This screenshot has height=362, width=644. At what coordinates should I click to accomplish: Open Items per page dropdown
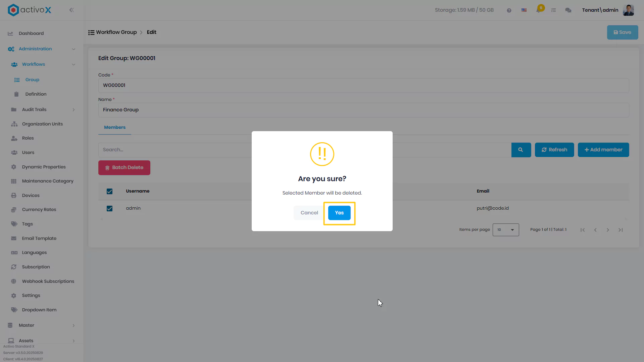(506, 230)
